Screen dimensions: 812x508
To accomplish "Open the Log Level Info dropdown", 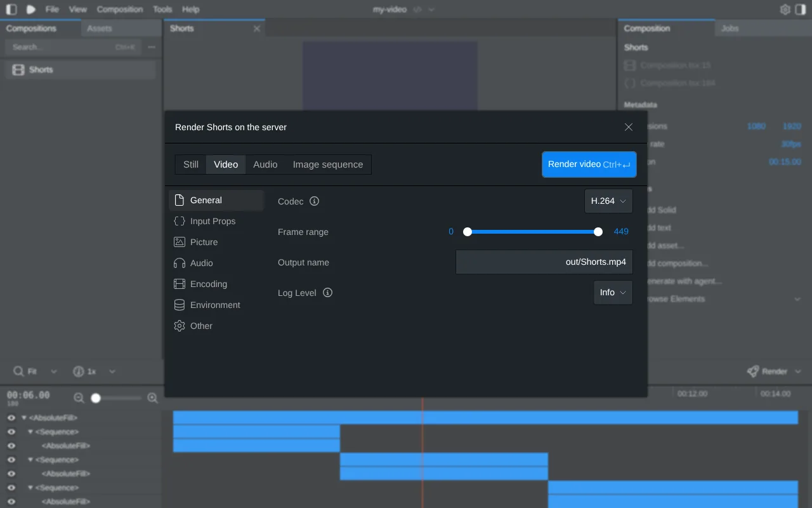I will 613,293.
